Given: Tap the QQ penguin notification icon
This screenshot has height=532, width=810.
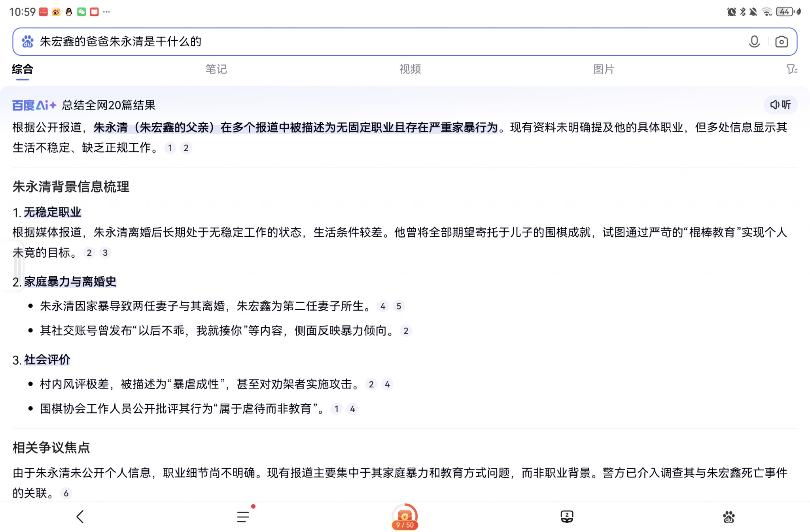Looking at the screenshot, I should click(69, 12).
